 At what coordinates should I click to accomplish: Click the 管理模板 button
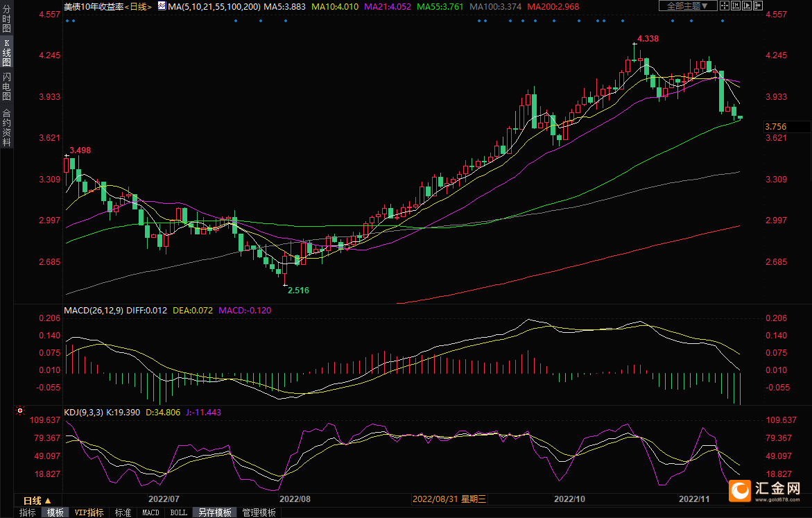pos(259,512)
